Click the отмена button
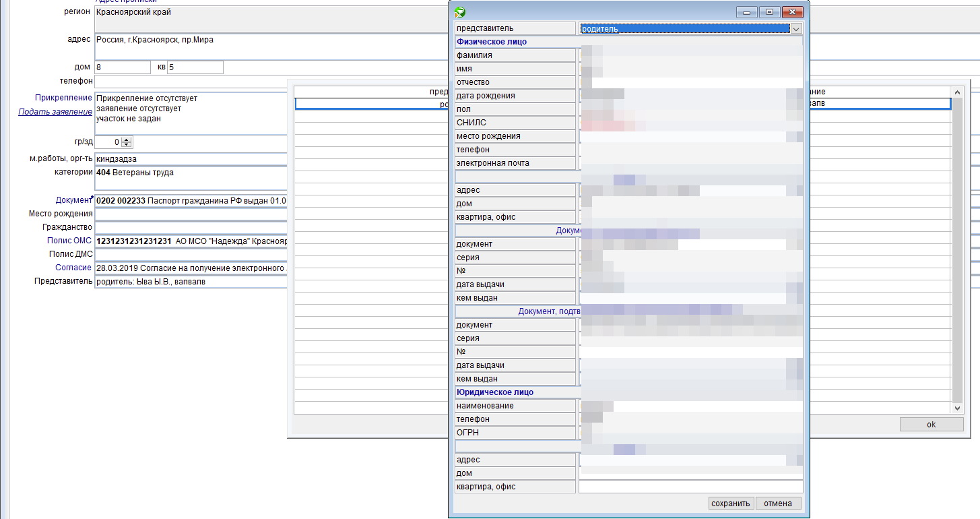Viewport: 980px width, 519px height. click(778, 503)
